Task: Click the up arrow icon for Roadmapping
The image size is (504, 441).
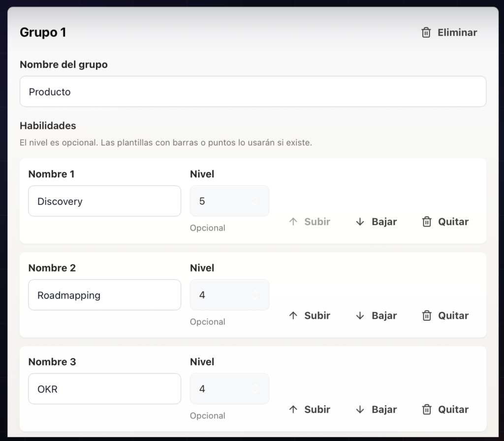Action: click(293, 315)
